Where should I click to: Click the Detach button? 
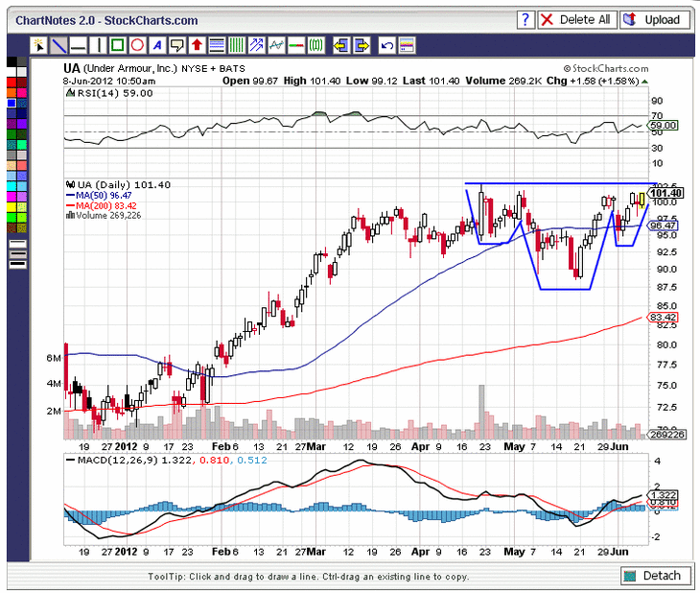(656, 576)
